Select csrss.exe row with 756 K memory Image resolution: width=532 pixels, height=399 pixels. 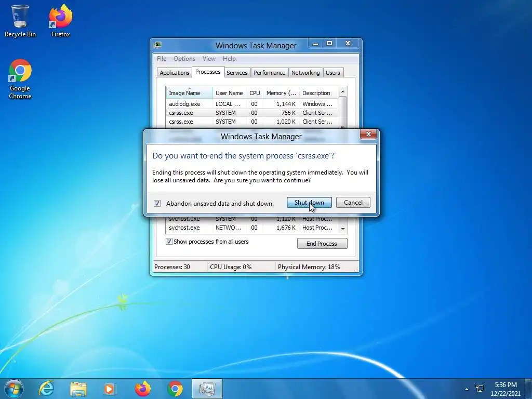[x=252, y=113]
